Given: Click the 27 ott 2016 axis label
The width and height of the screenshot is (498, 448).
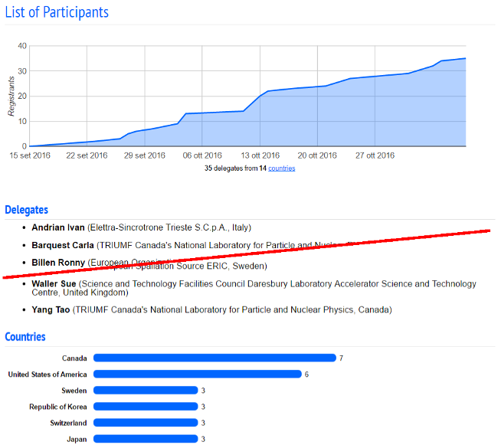Looking at the screenshot, I should click(375, 155).
